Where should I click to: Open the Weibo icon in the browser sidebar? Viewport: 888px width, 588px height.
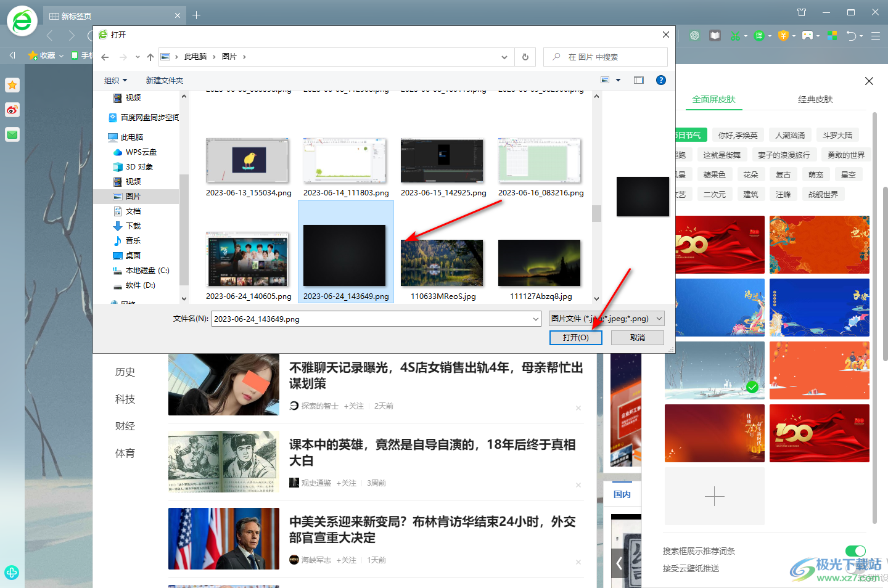tap(12, 110)
